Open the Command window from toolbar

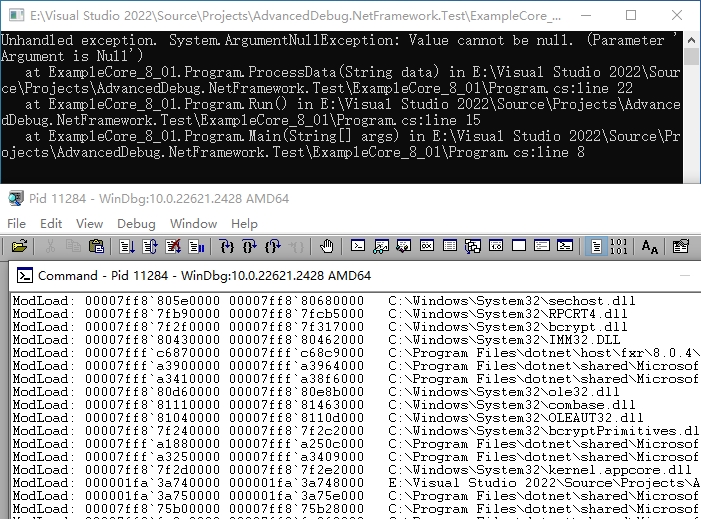click(358, 246)
